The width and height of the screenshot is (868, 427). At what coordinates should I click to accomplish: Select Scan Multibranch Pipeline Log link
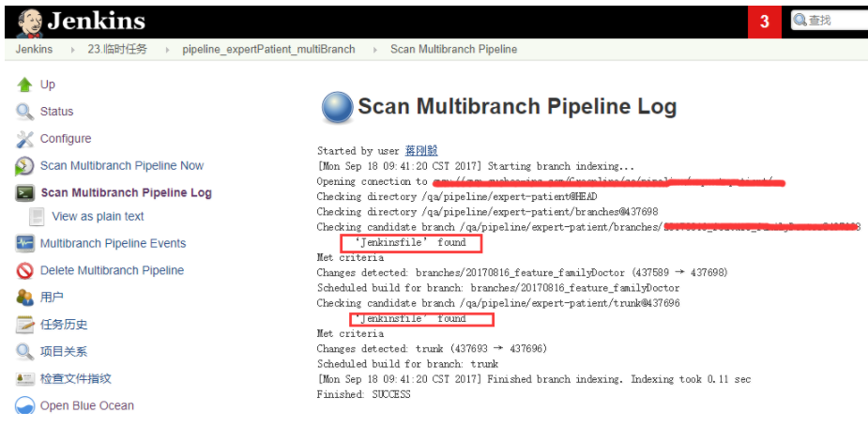coord(127,192)
